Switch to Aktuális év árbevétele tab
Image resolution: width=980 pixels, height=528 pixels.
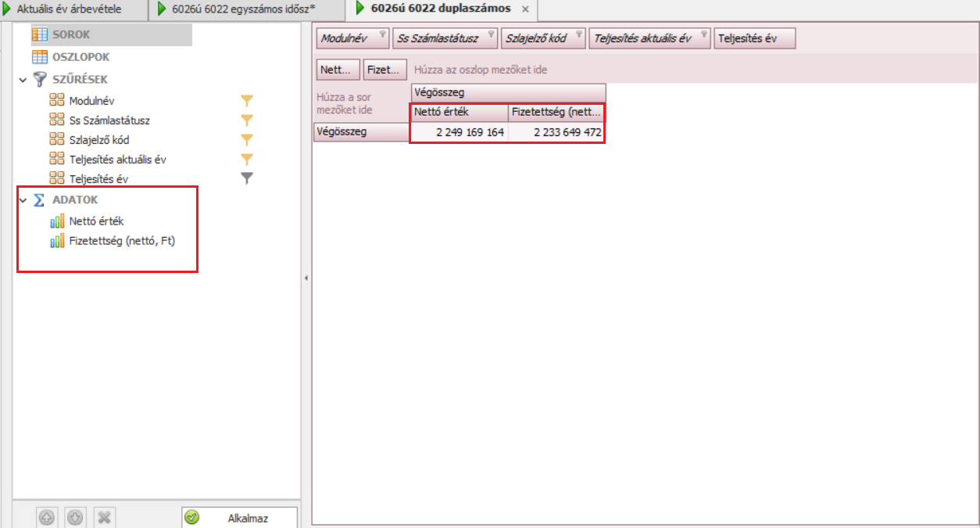pyautogui.click(x=69, y=9)
